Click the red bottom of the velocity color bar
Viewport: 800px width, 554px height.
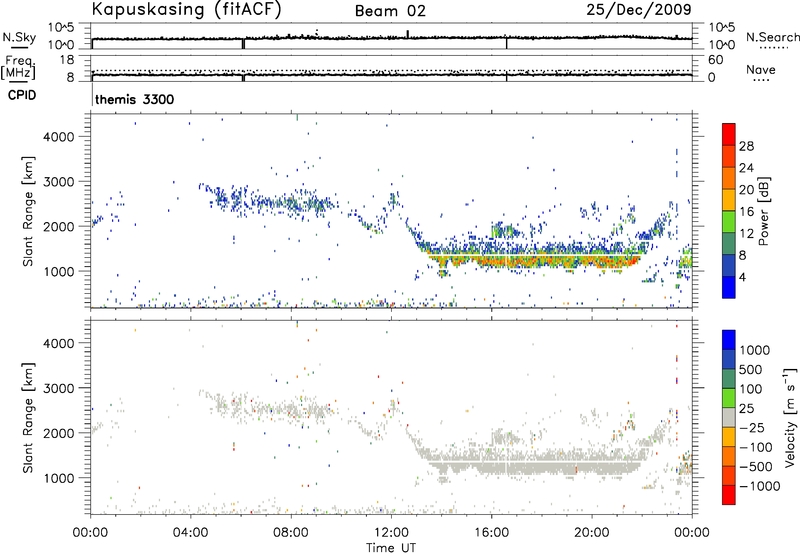729,495
